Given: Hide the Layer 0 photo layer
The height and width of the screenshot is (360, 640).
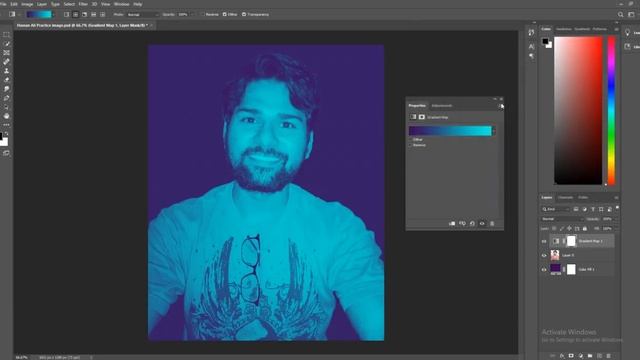Looking at the screenshot, I should 544,256.
